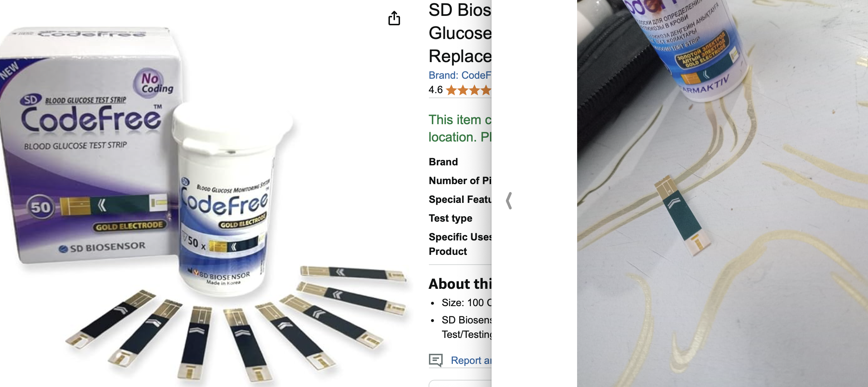Click the Size: 100 bullet point
Image resolution: width=868 pixels, height=387 pixels.
pyautogui.click(x=466, y=303)
